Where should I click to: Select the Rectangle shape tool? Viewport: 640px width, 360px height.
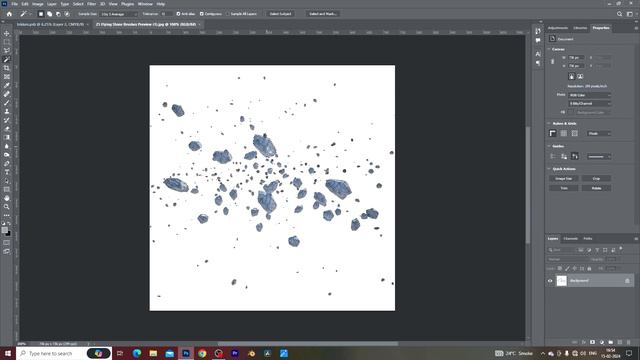click(7, 189)
